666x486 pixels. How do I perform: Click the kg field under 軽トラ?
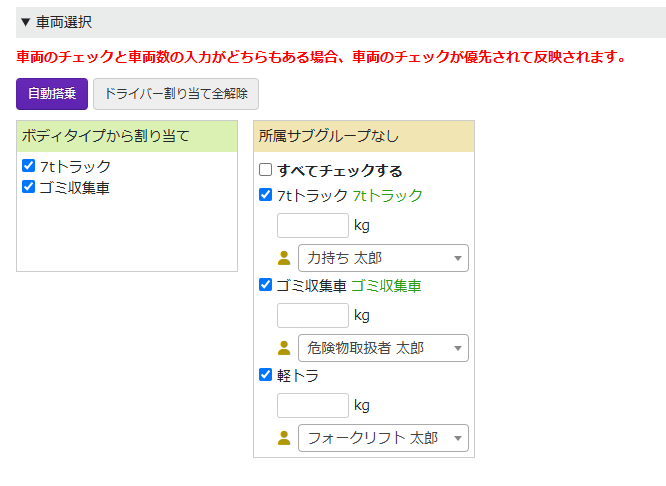[312, 406]
